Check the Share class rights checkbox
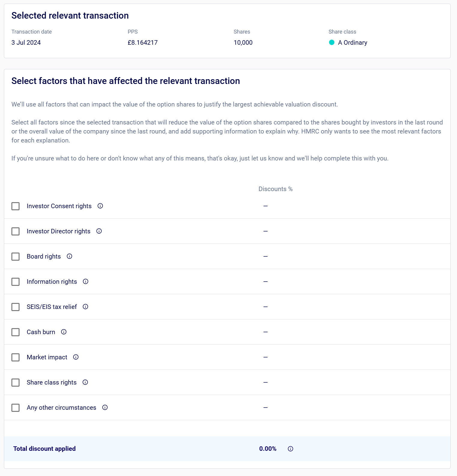Viewport: 457px width, 476px height. pos(16,383)
